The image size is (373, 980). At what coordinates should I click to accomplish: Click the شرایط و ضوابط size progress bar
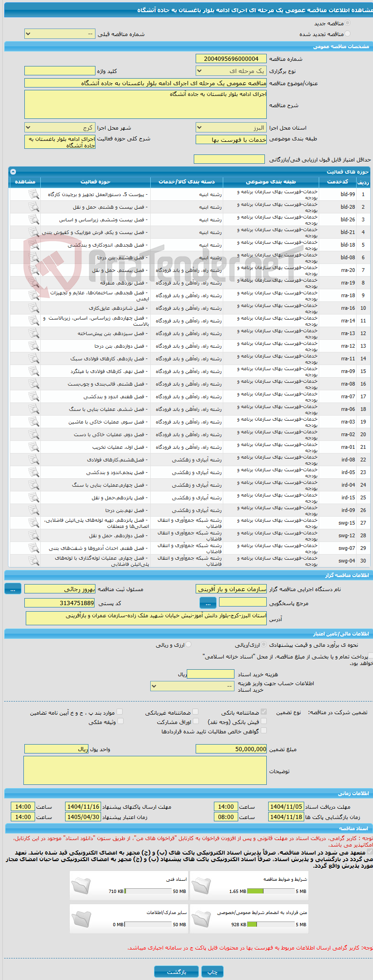[x=271, y=891]
